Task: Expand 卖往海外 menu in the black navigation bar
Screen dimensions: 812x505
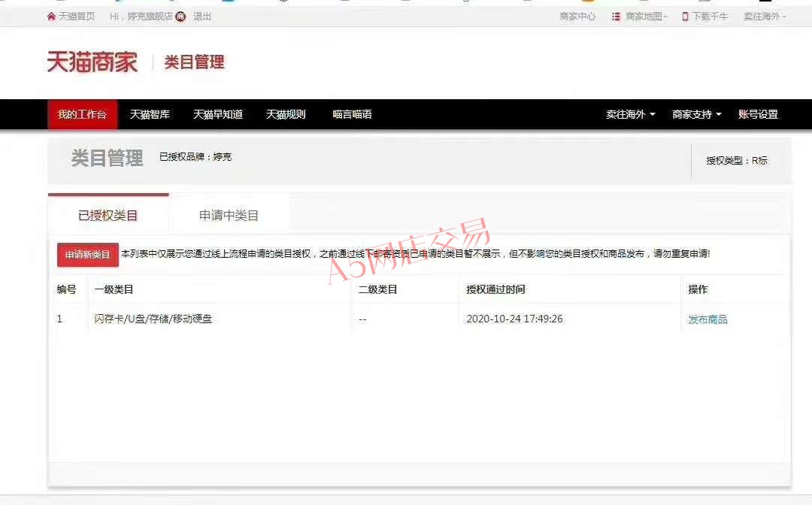Action: click(630, 114)
